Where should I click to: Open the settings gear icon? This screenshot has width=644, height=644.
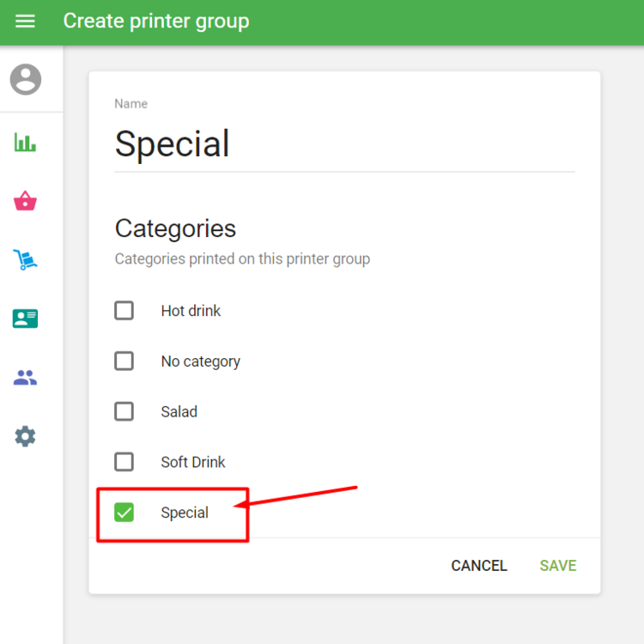point(25,436)
